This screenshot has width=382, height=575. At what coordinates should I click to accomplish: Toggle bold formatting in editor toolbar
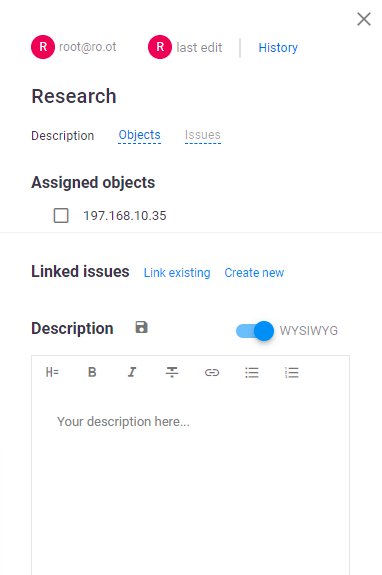[92, 372]
